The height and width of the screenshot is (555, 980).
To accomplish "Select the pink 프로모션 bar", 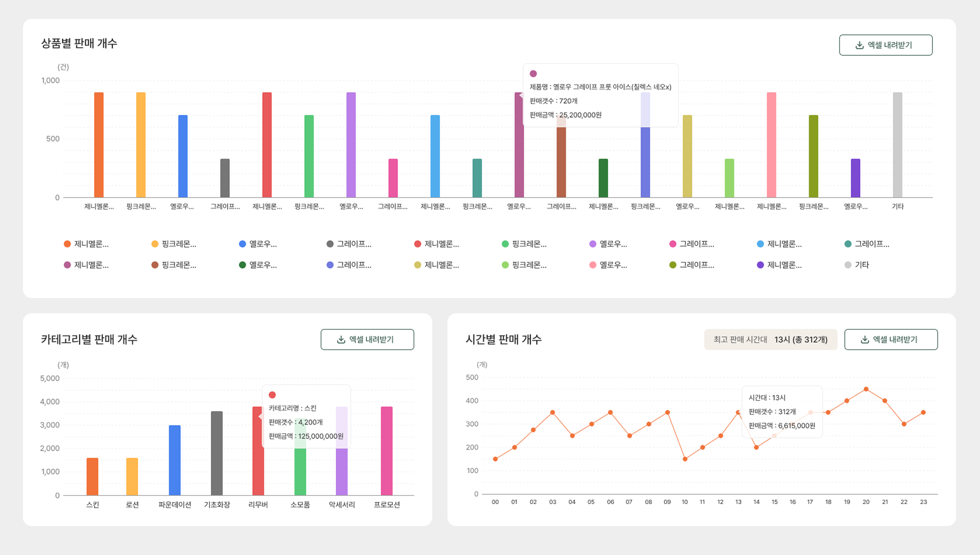I will (x=387, y=451).
